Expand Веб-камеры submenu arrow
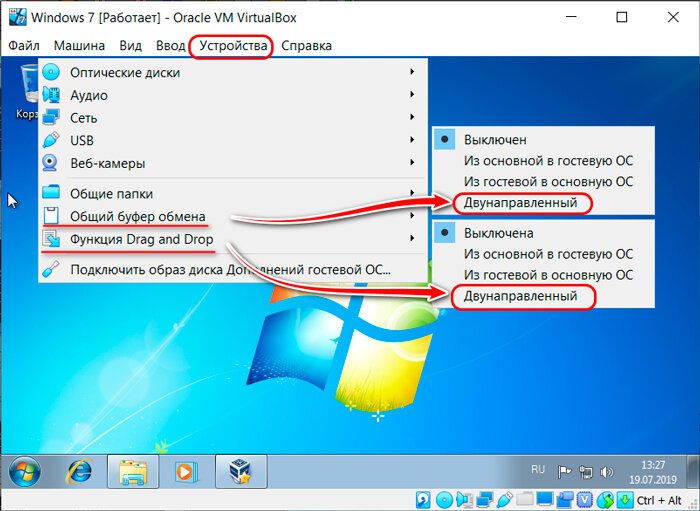 [x=412, y=162]
